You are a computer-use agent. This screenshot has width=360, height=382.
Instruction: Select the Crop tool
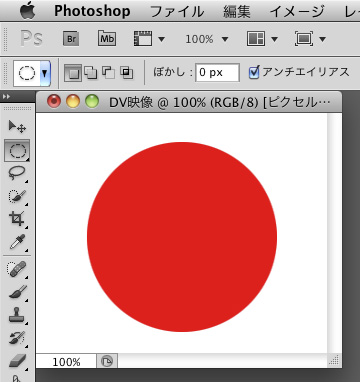[17, 219]
